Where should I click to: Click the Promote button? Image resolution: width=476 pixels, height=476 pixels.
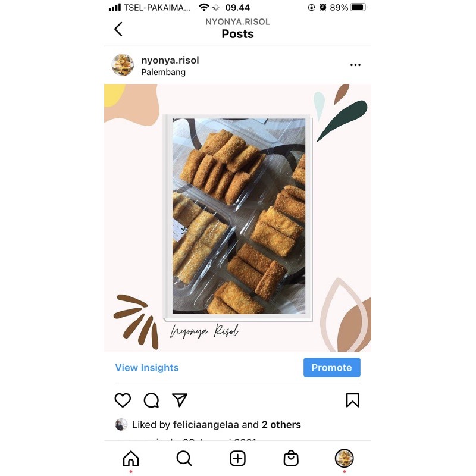pos(332,367)
